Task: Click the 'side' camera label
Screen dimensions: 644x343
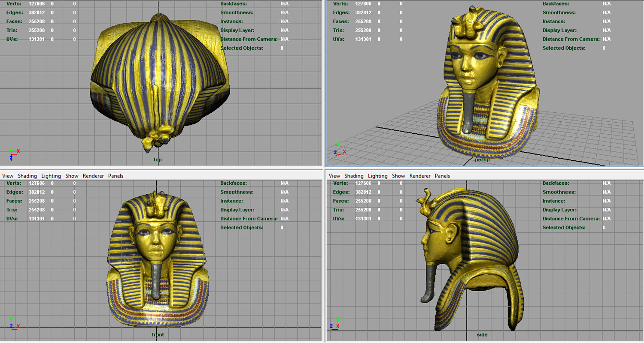Action: pyautogui.click(x=482, y=334)
